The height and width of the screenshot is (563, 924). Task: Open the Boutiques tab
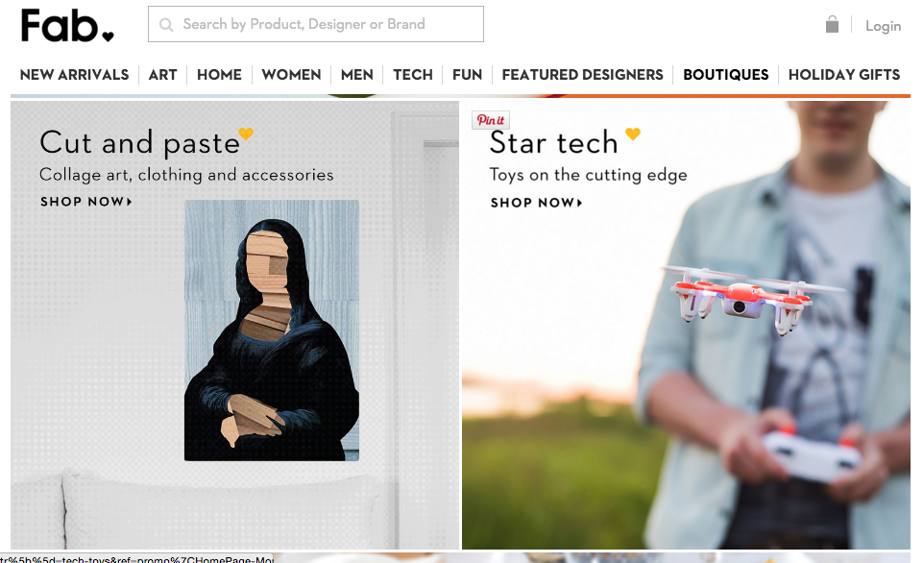(x=725, y=75)
